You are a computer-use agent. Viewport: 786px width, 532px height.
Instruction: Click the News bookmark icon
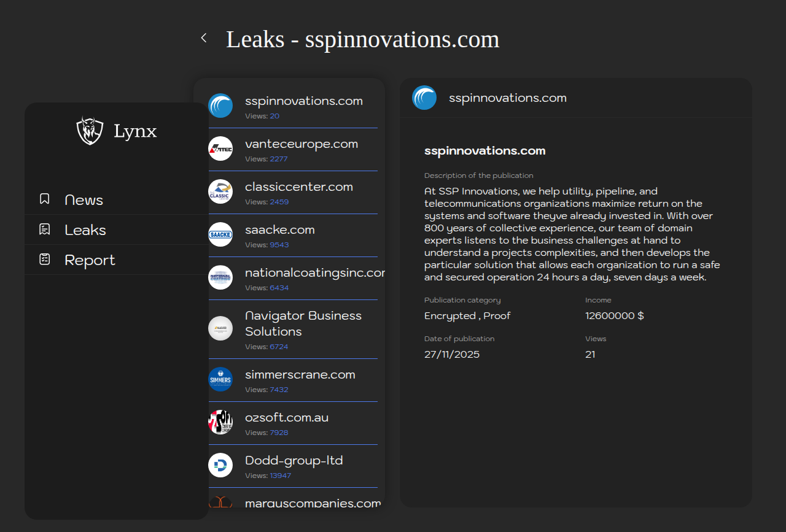45,199
